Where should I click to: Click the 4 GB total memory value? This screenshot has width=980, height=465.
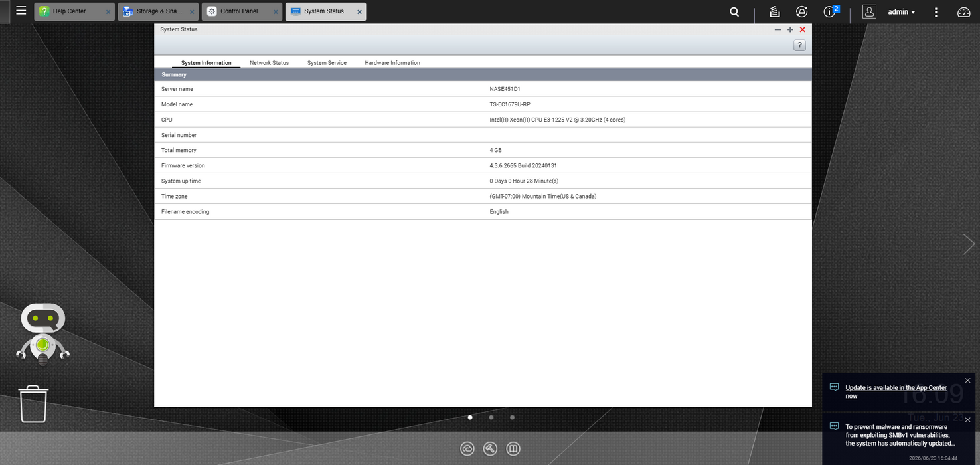click(496, 150)
